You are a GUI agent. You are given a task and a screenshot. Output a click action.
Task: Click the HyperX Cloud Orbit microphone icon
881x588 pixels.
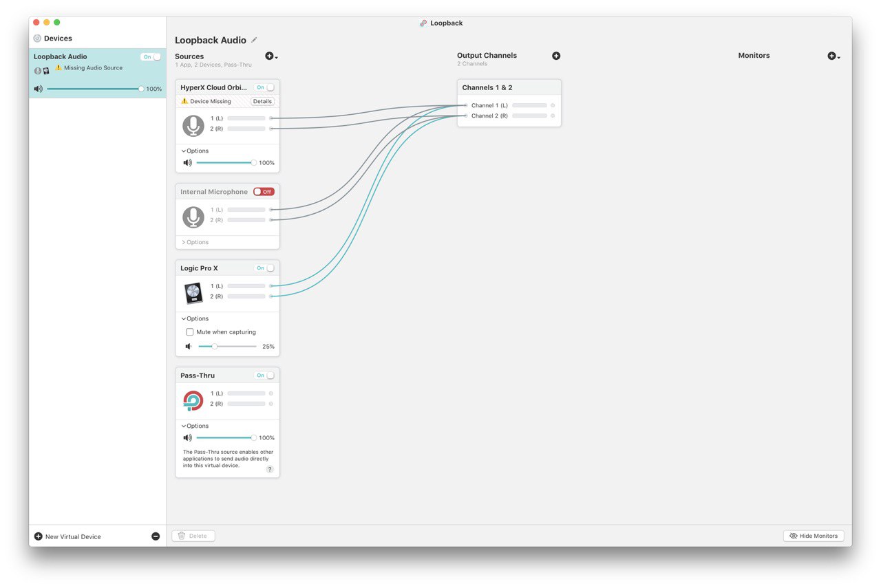(193, 125)
